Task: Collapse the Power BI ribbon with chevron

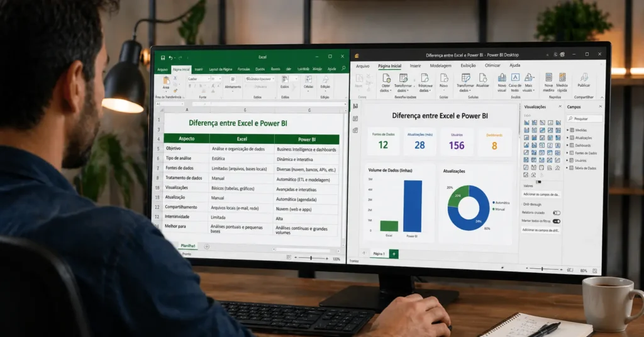Action: [x=602, y=97]
